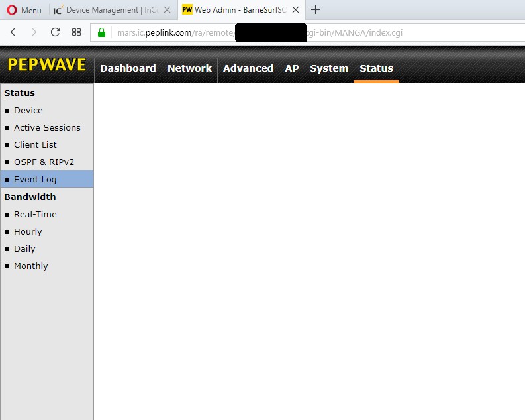
Task: Open a new browser tab
Action: pyautogui.click(x=316, y=10)
